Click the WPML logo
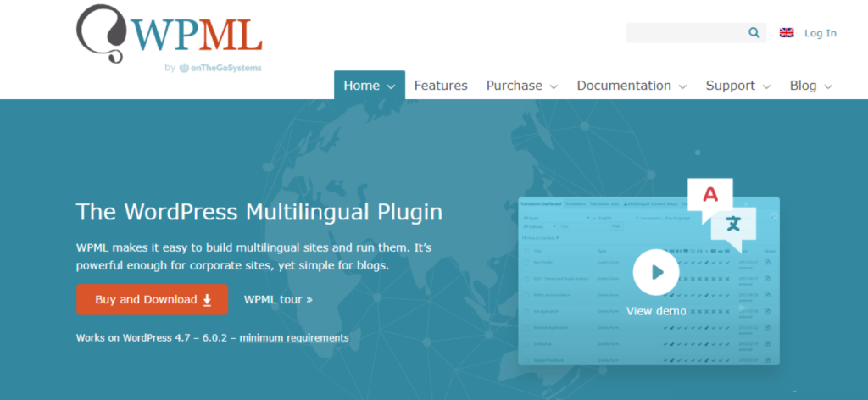The height and width of the screenshot is (400, 868). click(x=169, y=34)
